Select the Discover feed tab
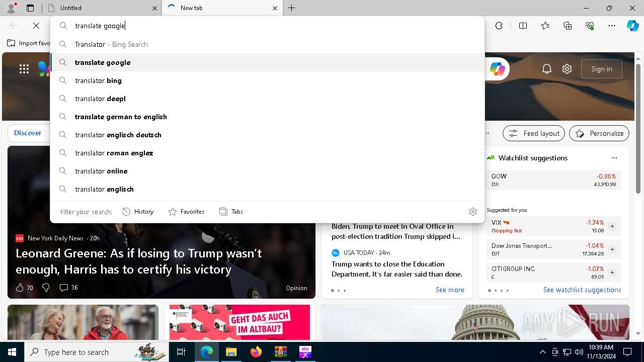Viewport: 644px width, 362px height. [28, 133]
